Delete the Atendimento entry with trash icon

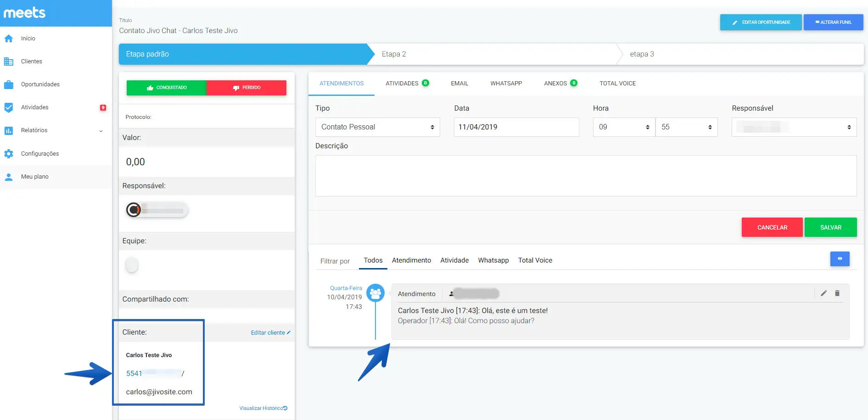click(x=837, y=293)
